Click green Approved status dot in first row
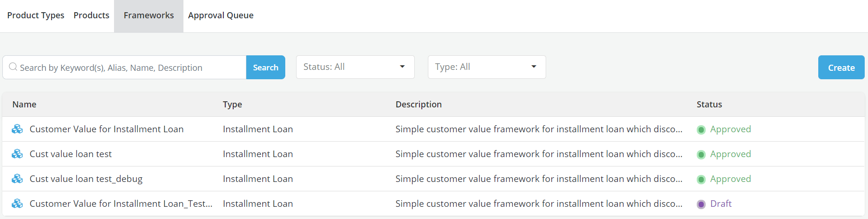 point(701,130)
